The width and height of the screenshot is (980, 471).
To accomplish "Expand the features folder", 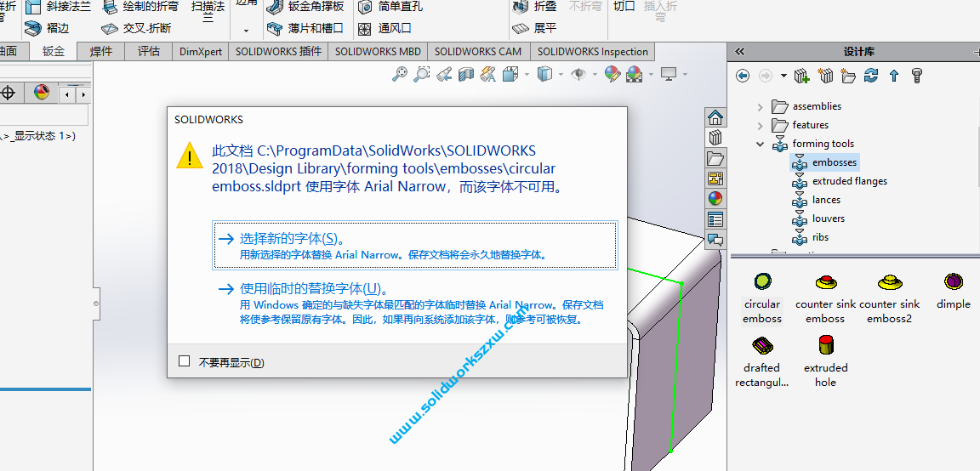I will click(760, 126).
